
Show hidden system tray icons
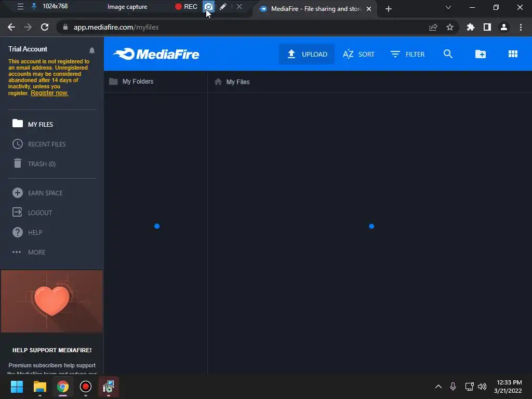click(x=438, y=387)
